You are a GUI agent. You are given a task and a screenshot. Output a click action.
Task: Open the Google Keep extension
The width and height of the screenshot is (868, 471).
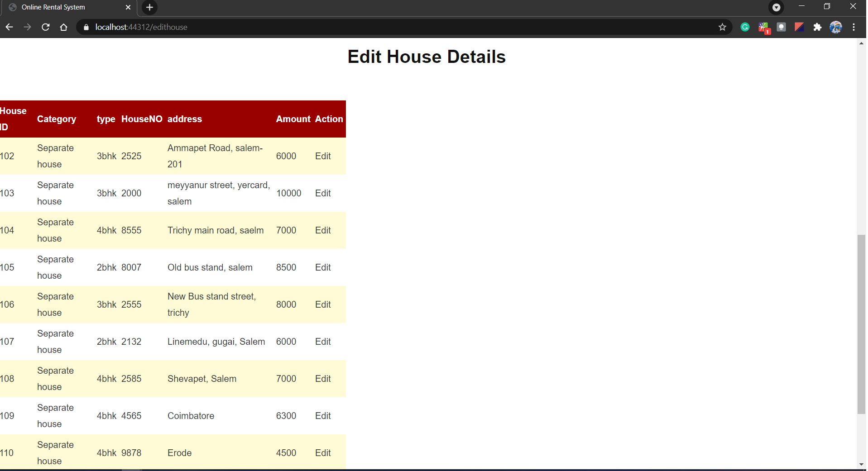[782, 27]
